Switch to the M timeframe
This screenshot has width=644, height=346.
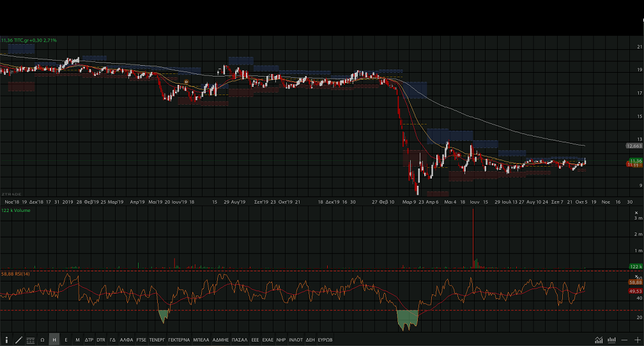click(x=77, y=340)
